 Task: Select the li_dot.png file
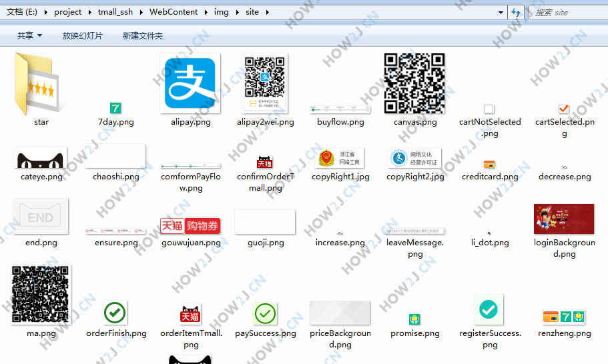489,233
